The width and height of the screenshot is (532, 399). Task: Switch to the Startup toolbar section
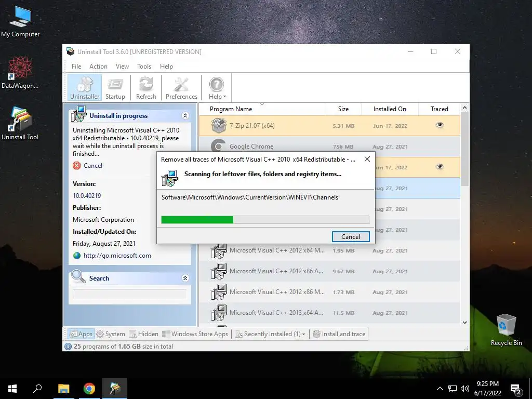(115, 87)
